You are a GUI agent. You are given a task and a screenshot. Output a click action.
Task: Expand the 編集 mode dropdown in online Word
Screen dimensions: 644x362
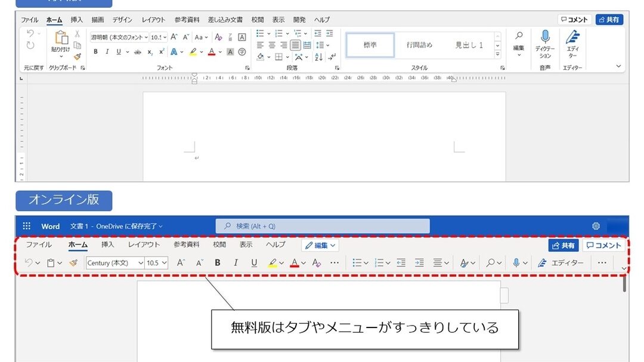pos(320,245)
